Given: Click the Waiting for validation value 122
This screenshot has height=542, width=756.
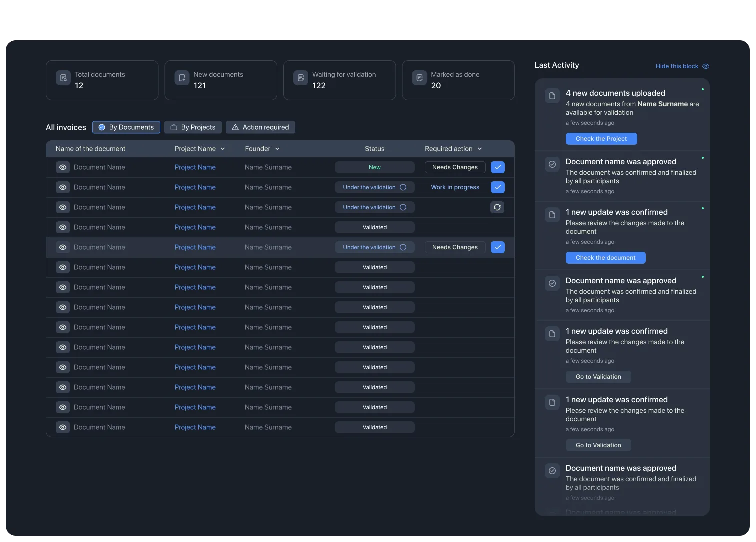Looking at the screenshot, I should [319, 86].
